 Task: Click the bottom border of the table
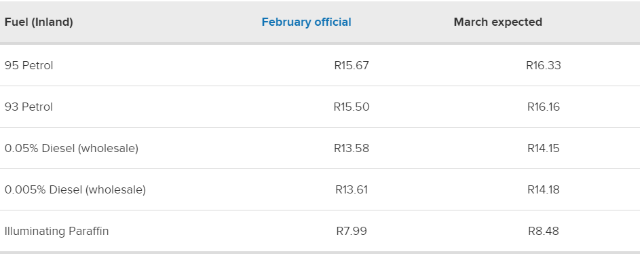320,253
